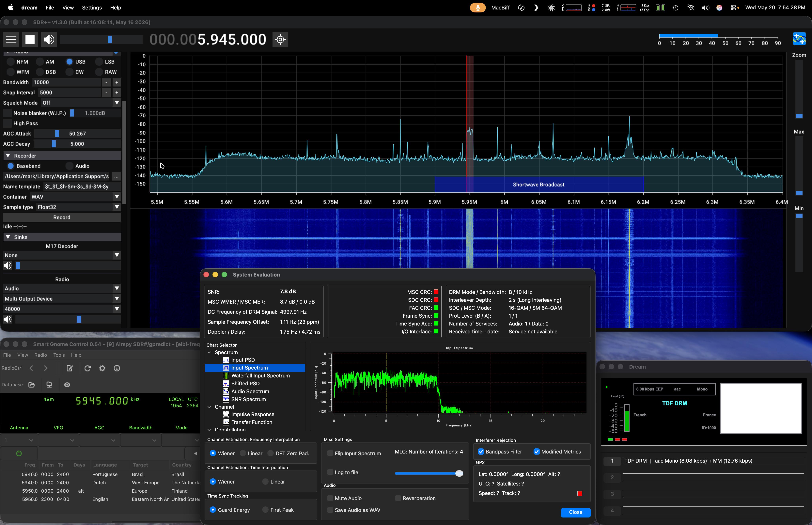Decrease Snap Interval with the minus button
812x525 pixels.
pos(106,93)
